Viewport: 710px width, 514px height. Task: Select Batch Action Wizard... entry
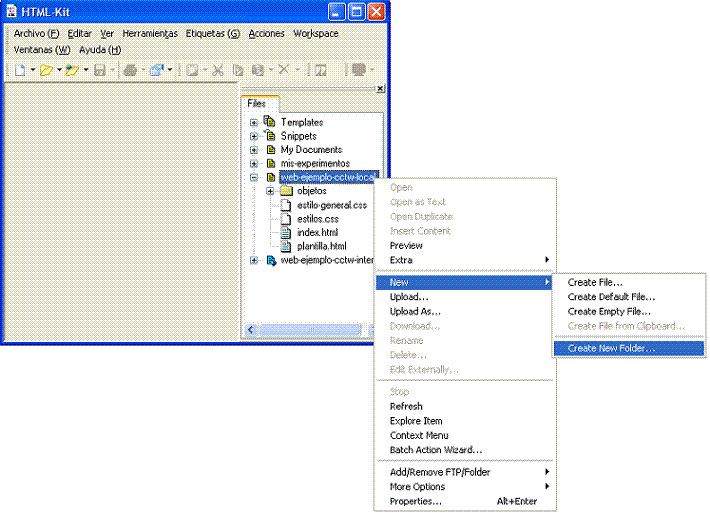coord(465,450)
